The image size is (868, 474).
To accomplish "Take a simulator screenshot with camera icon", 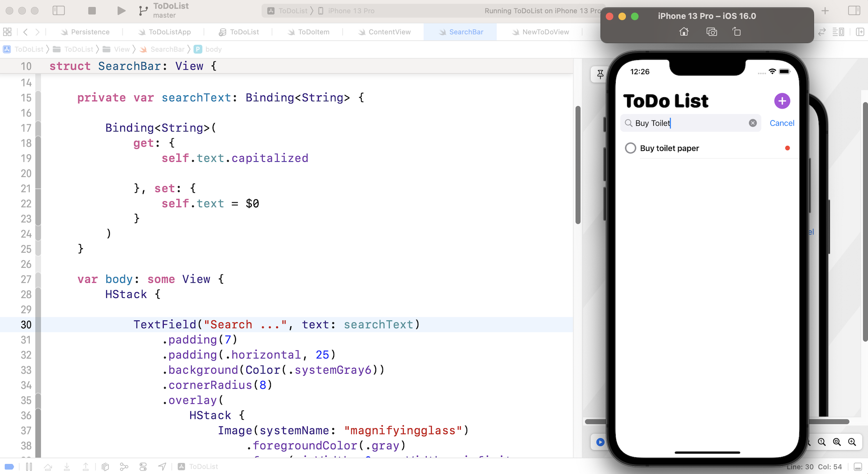I will tap(712, 32).
